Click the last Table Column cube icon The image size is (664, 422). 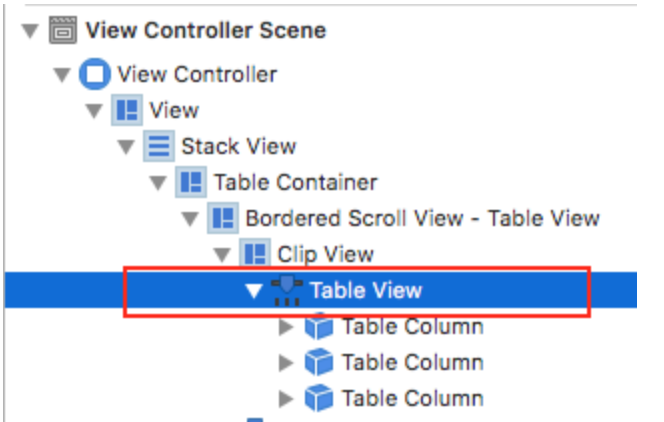coord(319,398)
